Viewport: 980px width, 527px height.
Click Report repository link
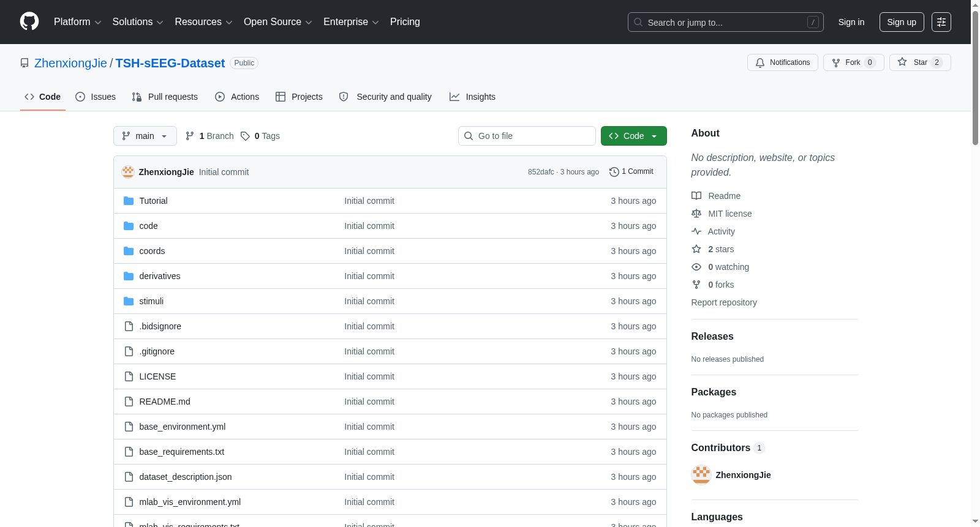click(x=724, y=302)
